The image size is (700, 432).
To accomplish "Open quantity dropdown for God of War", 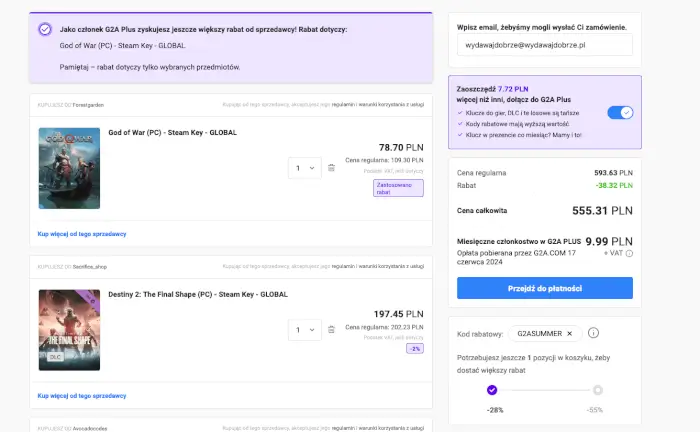I will click(304, 167).
